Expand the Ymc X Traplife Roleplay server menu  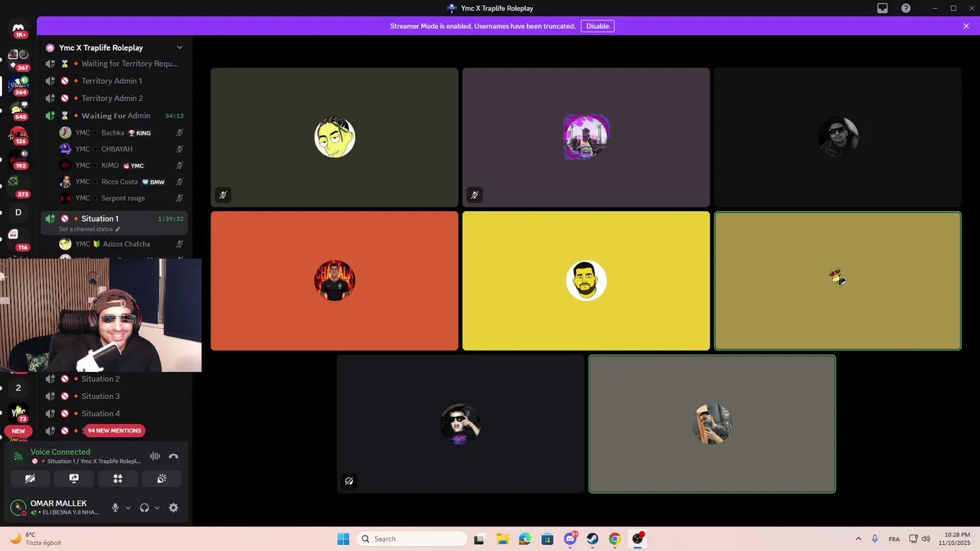coord(179,47)
